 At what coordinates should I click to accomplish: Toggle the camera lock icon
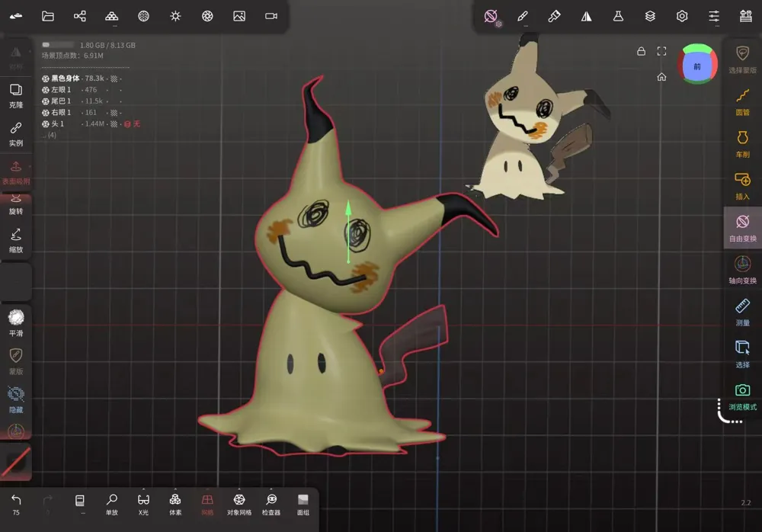click(641, 51)
